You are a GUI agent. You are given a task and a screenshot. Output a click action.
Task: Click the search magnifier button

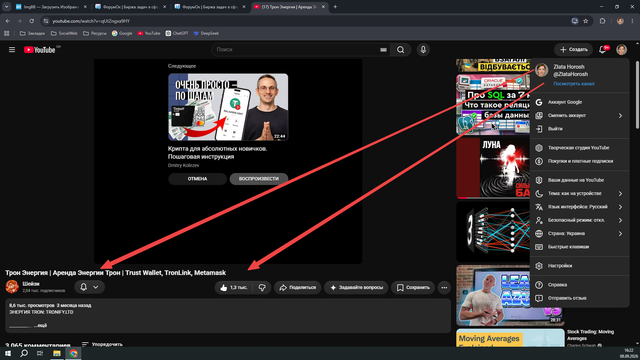click(400, 50)
